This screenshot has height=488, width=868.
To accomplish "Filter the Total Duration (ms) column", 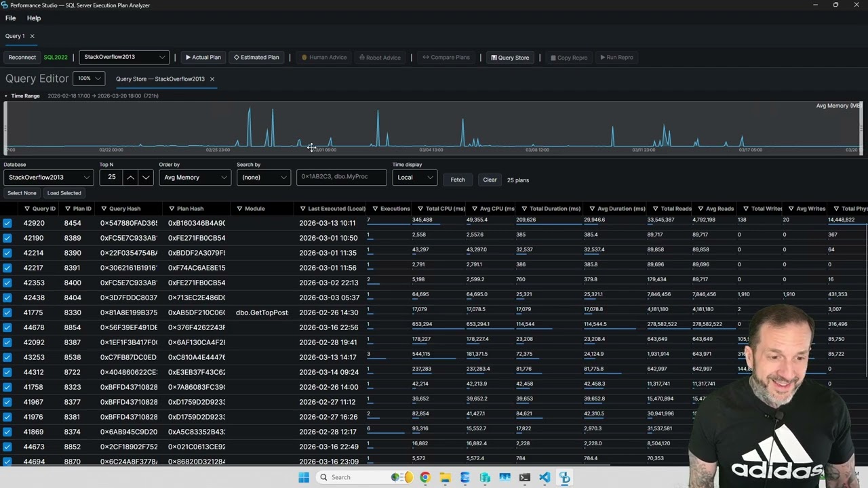I will tap(524, 209).
